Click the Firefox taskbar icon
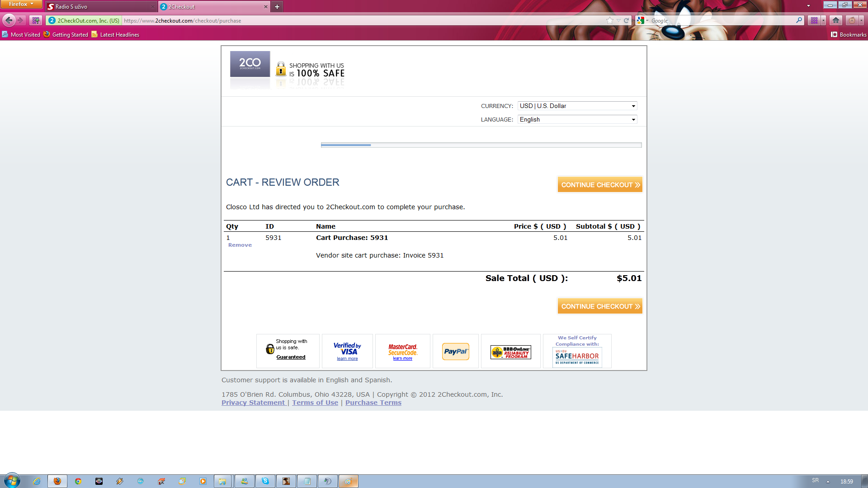This screenshot has height=488, width=868. (x=57, y=481)
